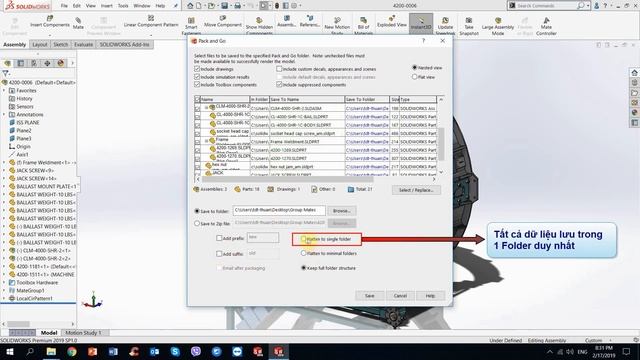Open the Tools menu

pyautogui.click(x=123, y=6)
